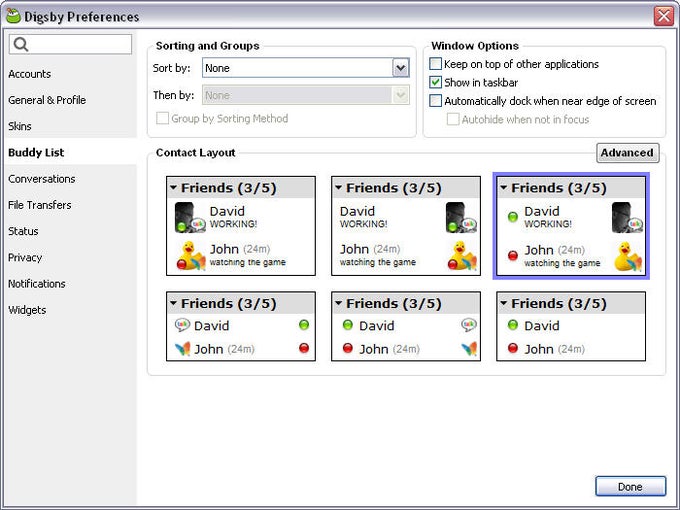
Task: Click John's name in fourth layout preview
Action: tap(209, 349)
